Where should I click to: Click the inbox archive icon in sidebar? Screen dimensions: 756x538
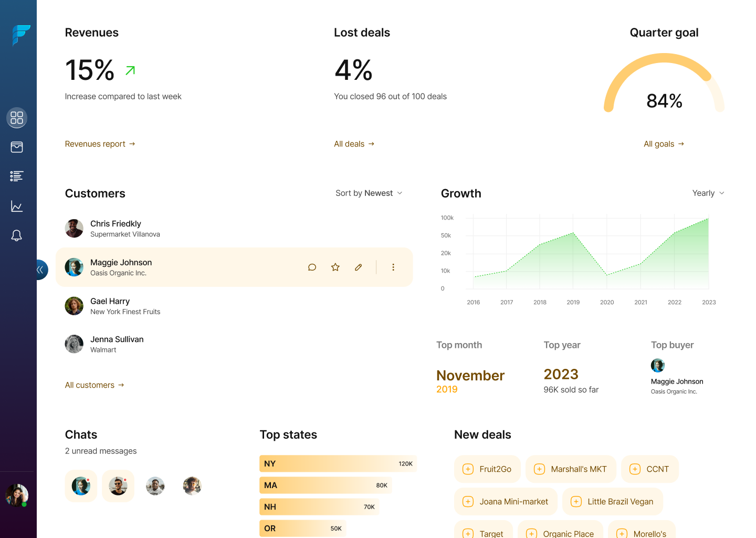coord(17,147)
